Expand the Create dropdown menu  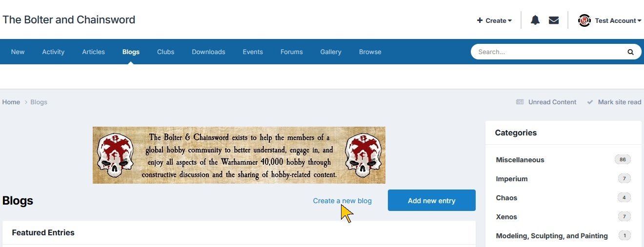(494, 20)
